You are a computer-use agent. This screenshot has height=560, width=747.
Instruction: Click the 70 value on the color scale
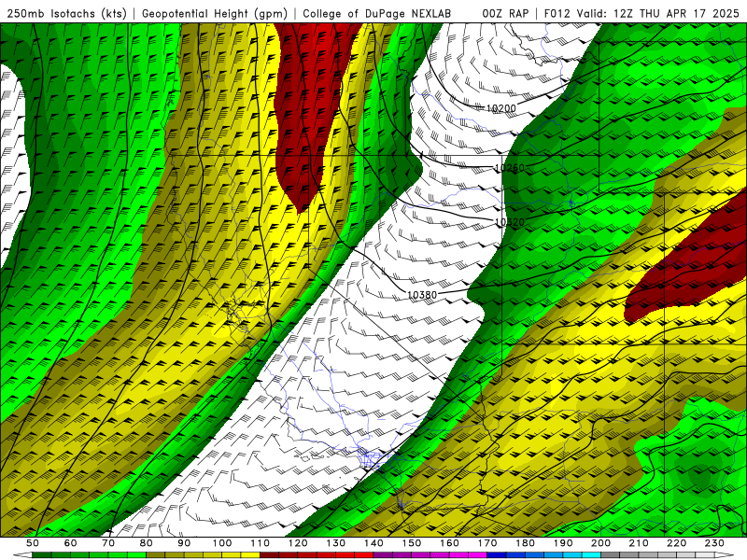(x=108, y=543)
